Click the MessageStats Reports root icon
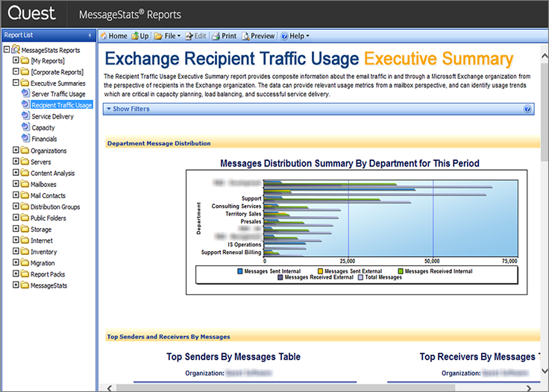This screenshot has height=392, width=549. [16, 49]
